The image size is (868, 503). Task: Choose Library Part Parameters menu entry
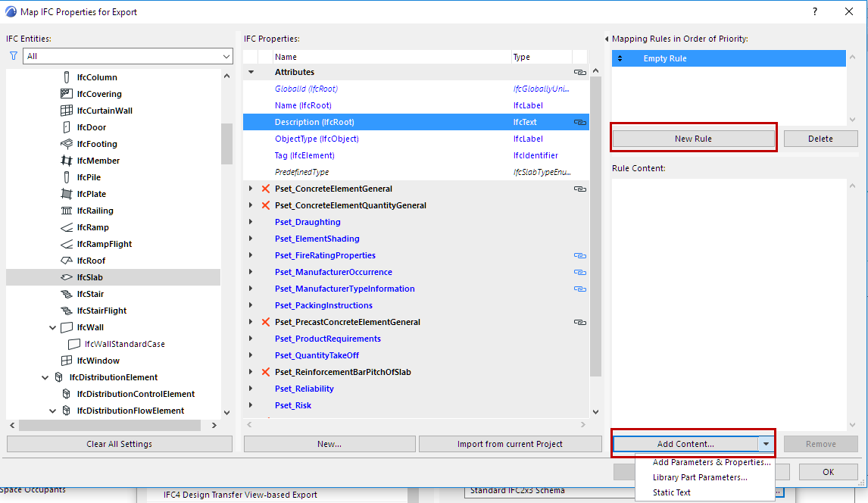click(x=700, y=477)
